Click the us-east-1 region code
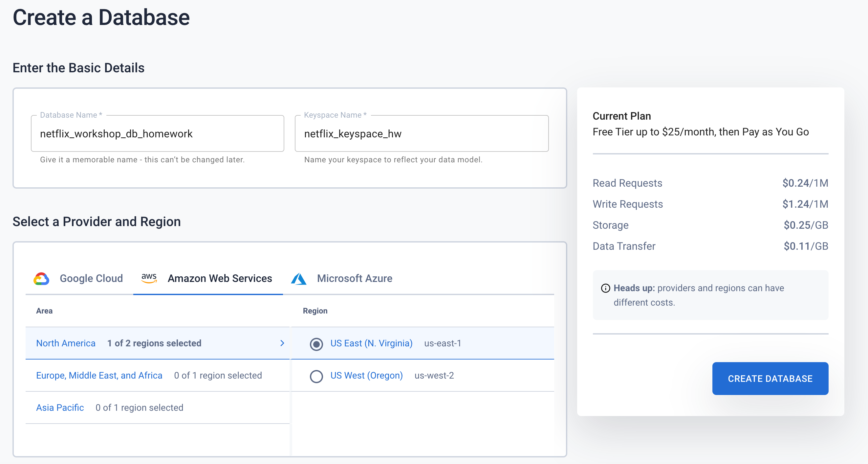 443,343
